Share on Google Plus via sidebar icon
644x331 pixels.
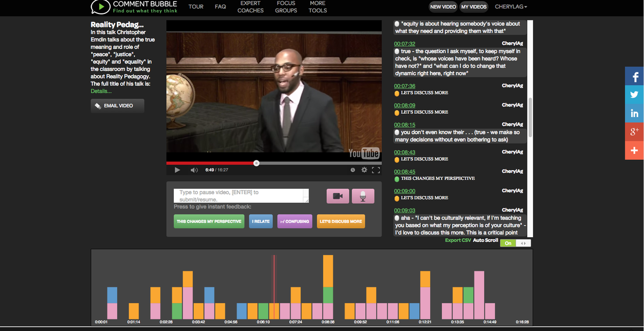tap(634, 131)
